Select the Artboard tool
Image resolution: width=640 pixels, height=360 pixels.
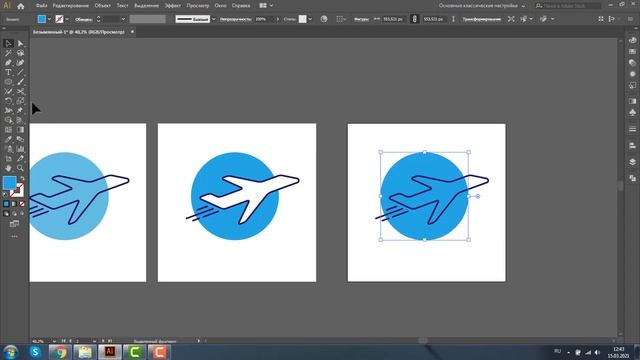[8, 158]
